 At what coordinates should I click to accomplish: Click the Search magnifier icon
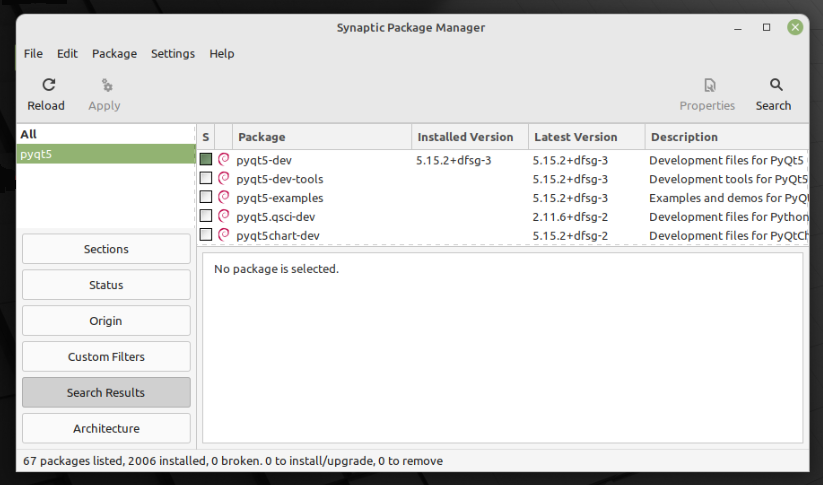(775, 86)
